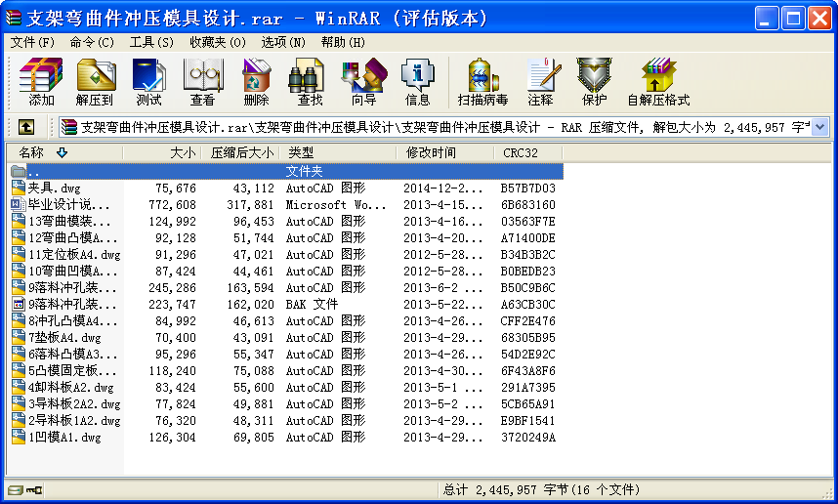The image size is (838, 504).
Task: Open the 工具(S) menu
Action: 151,42
